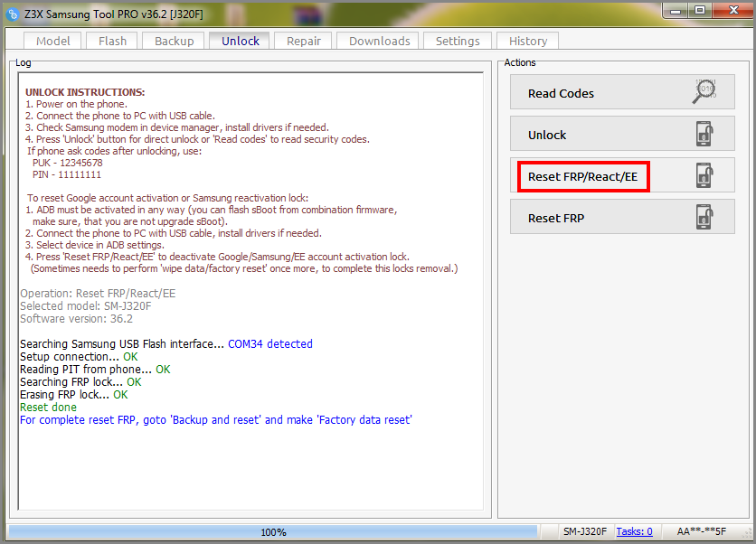Click the Read Codes button
This screenshot has height=544, width=756.
[x=622, y=92]
